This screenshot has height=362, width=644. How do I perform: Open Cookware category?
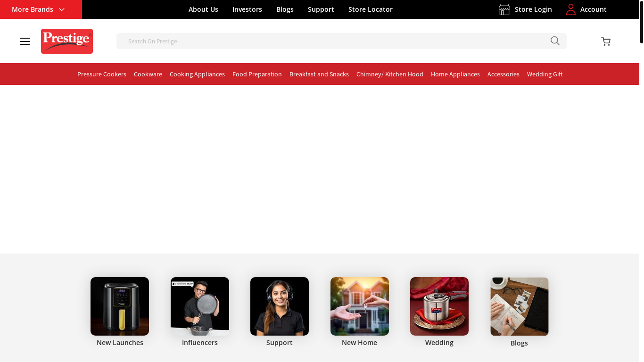[148, 74]
